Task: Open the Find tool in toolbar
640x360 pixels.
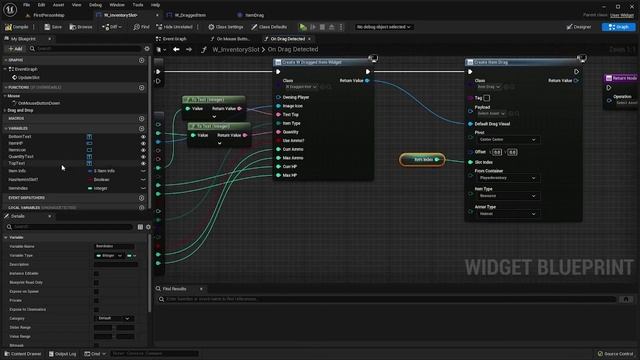Action: coord(141,27)
